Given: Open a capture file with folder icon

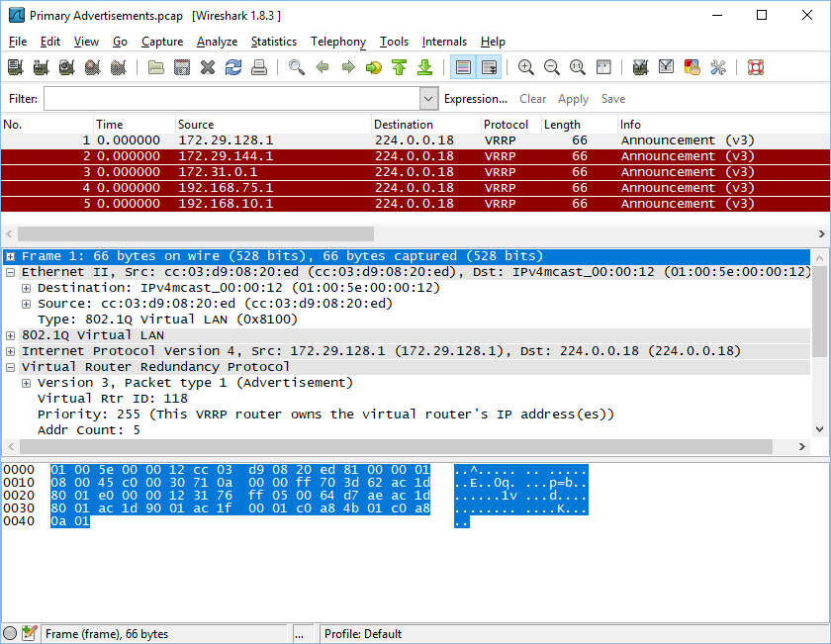Looking at the screenshot, I should click(155, 67).
